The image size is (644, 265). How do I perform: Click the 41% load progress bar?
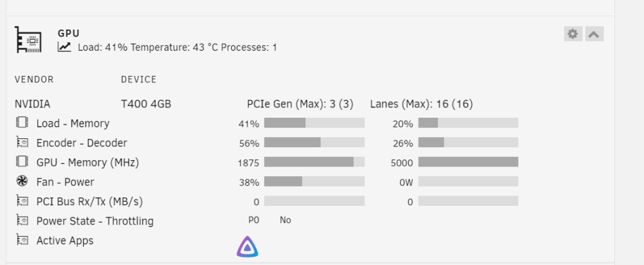(314, 123)
